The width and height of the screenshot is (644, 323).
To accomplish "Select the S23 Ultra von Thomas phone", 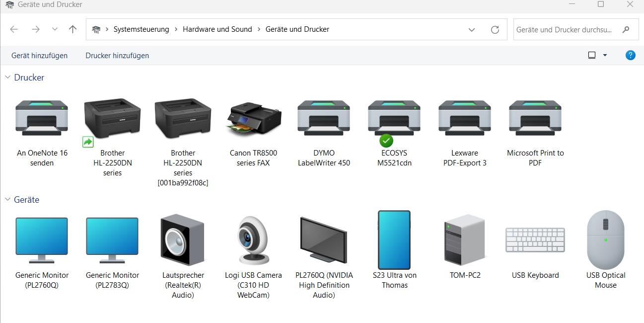I will (x=394, y=250).
